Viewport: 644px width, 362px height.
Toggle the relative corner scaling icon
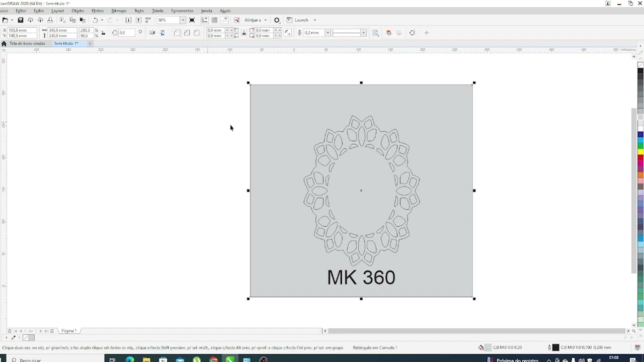coord(287,33)
